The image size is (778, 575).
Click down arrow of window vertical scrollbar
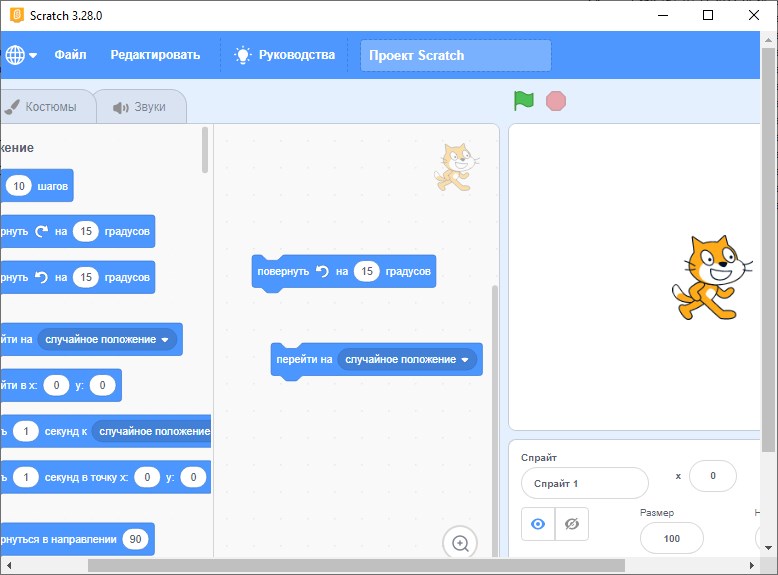[x=768, y=548]
